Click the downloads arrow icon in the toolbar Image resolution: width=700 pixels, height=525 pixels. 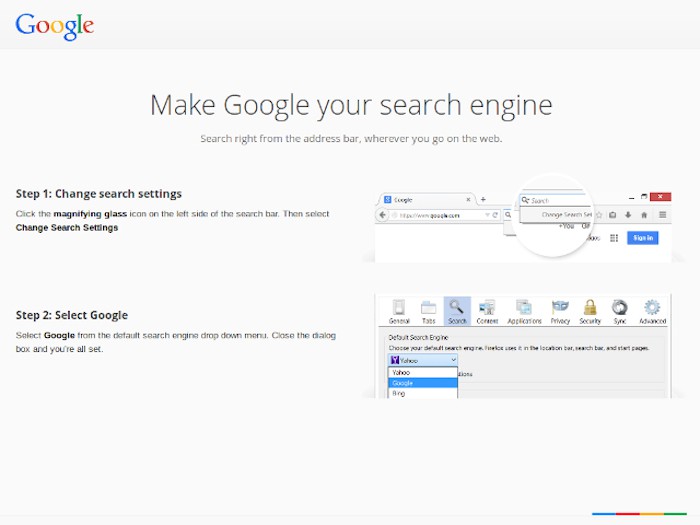coord(628,215)
